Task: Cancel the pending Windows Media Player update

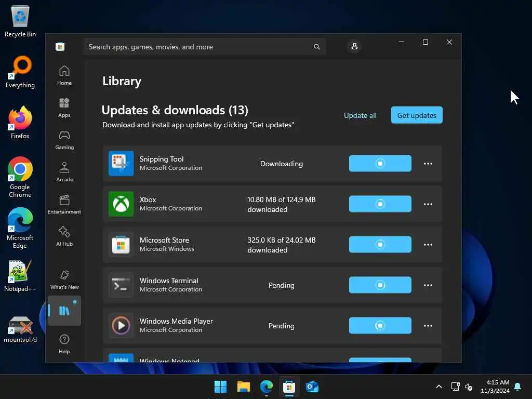Action: [380, 325]
